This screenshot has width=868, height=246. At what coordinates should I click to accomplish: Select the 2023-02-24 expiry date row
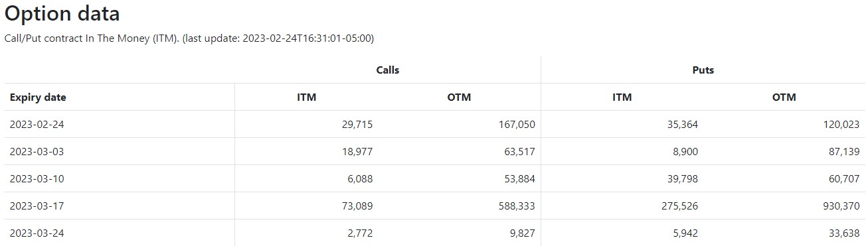[x=435, y=125]
